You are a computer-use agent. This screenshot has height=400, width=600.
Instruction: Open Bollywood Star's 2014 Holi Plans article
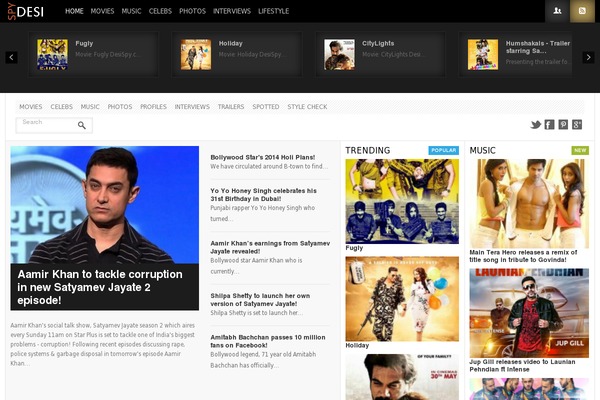(262, 157)
